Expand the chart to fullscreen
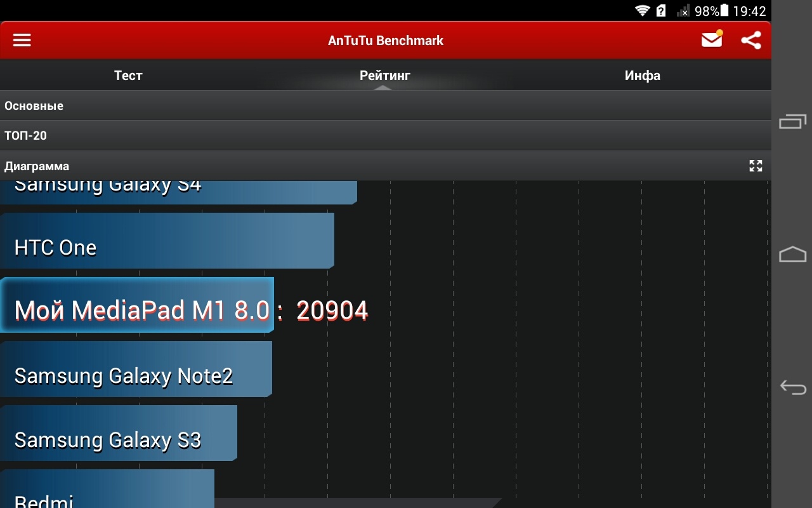 755,166
